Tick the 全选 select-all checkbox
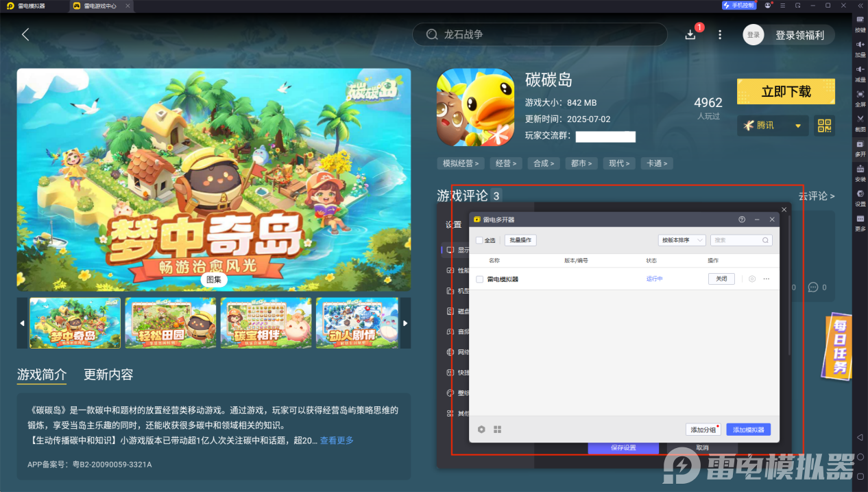This screenshot has width=868, height=492. (x=479, y=240)
